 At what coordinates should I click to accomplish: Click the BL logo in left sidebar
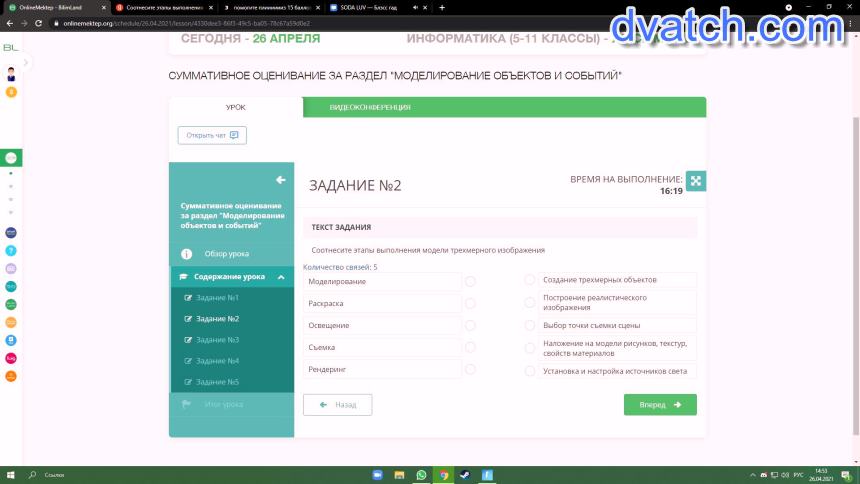click(11, 47)
